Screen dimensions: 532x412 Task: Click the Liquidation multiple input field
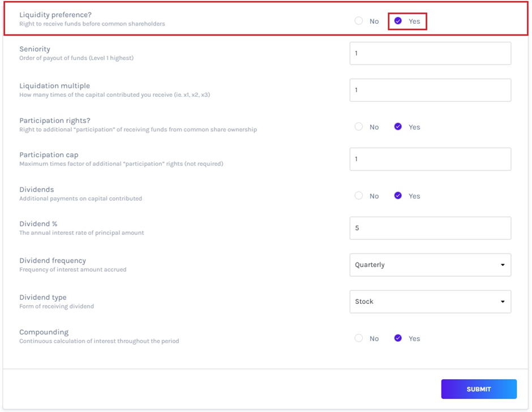[x=430, y=90]
